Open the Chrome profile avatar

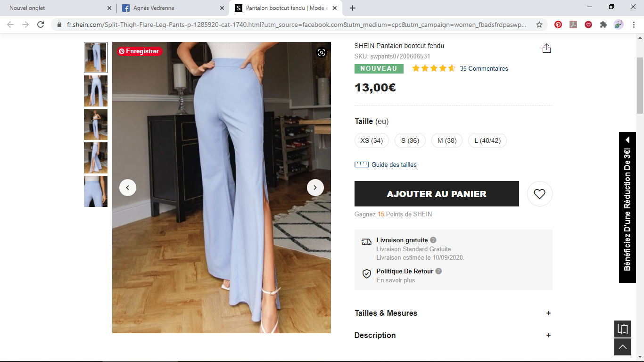pyautogui.click(x=619, y=25)
